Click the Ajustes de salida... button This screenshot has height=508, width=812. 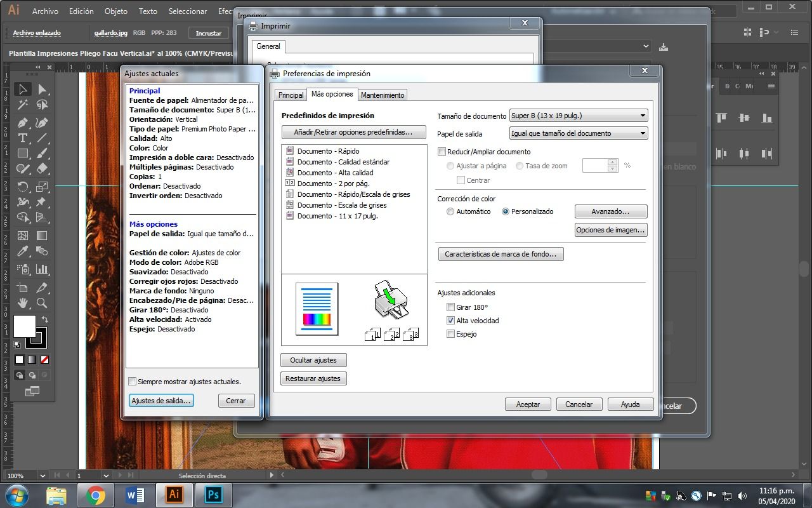point(160,401)
